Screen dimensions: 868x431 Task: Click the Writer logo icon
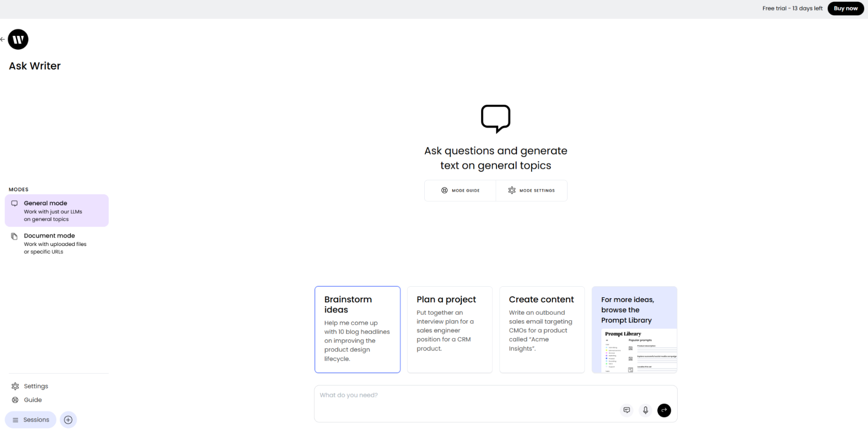tap(18, 40)
